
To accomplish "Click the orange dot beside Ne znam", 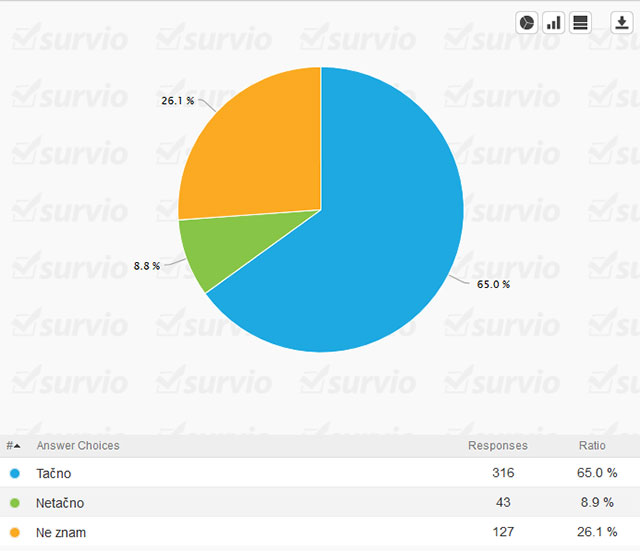I will (x=14, y=533).
